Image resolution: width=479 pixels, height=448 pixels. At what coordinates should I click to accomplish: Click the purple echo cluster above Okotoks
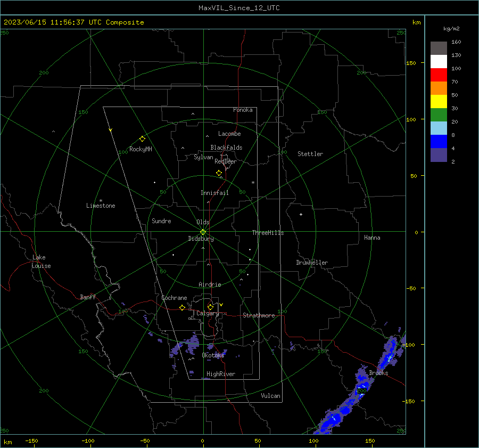click(192, 341)
